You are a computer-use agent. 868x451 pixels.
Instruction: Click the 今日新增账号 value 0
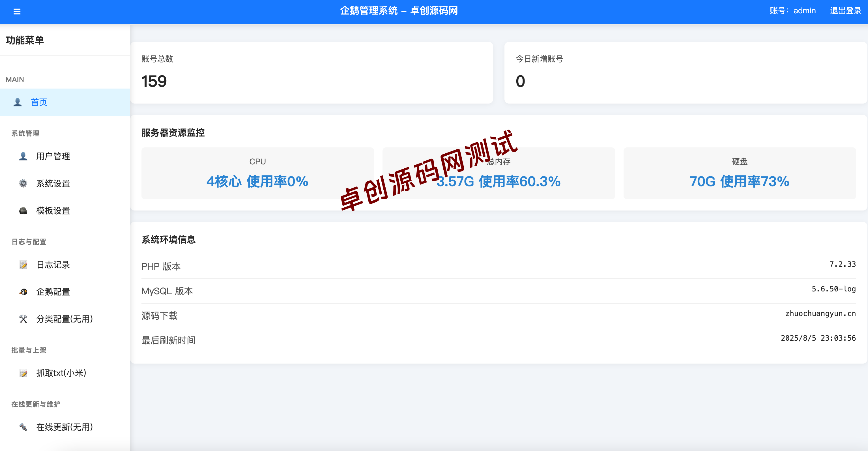[520, 81]
